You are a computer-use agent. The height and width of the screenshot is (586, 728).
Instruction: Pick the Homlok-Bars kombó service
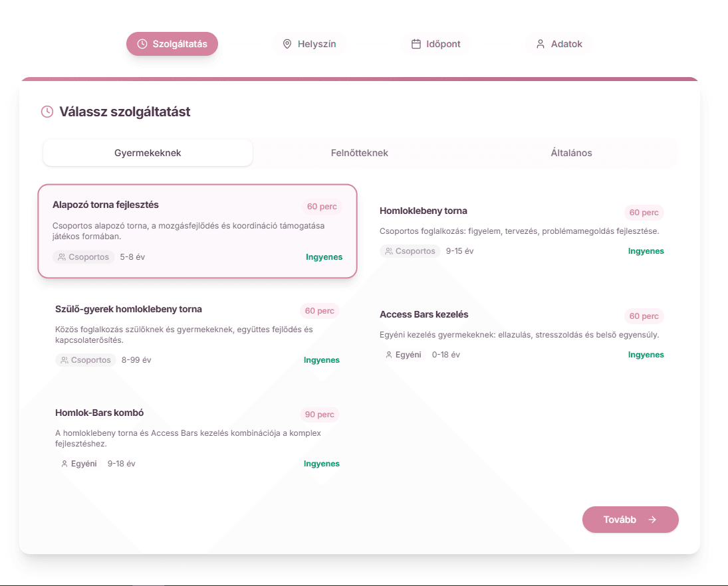point(197,438)
